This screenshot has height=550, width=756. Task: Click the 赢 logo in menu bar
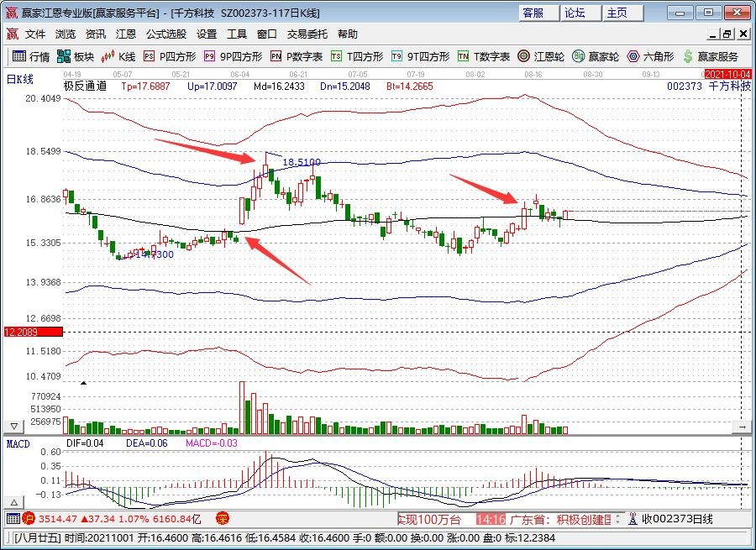(x=12, y=34)
